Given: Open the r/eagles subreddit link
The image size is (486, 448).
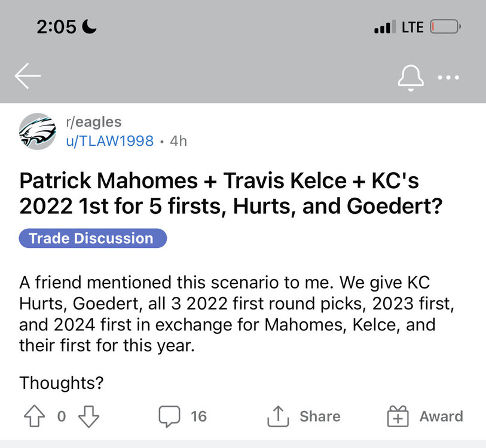Looking at the screenshot, I should [x=93, y=122].
